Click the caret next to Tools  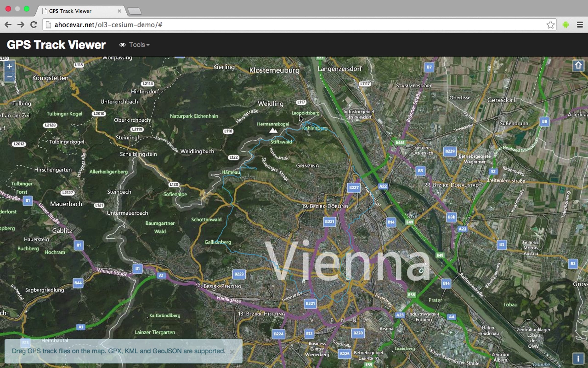[148, 45]
